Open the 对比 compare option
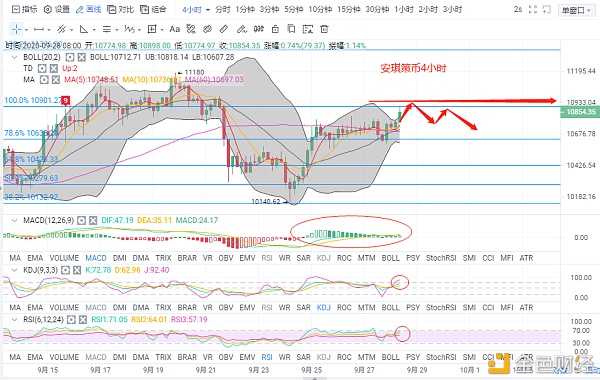 (121, 10)
